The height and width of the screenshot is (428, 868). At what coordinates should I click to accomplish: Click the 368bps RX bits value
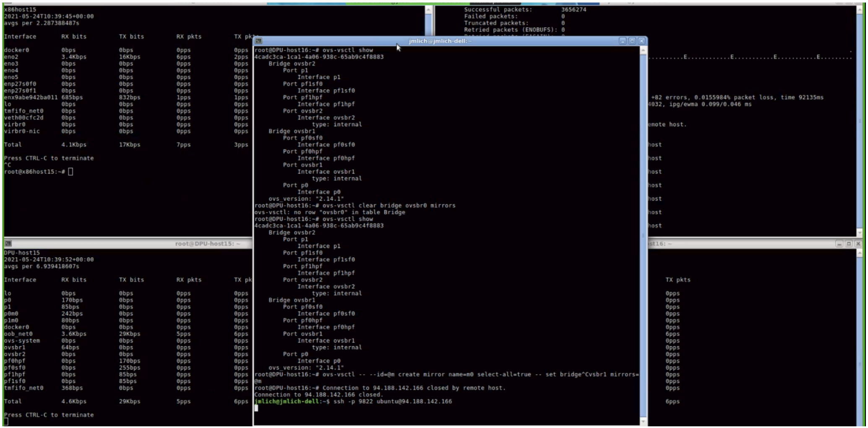[72, 388]
